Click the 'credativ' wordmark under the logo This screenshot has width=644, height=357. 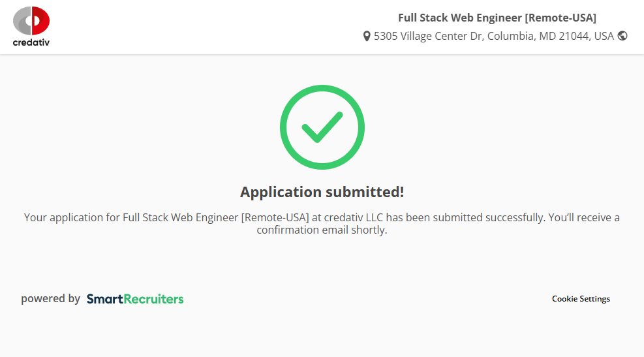click(31, 42)
